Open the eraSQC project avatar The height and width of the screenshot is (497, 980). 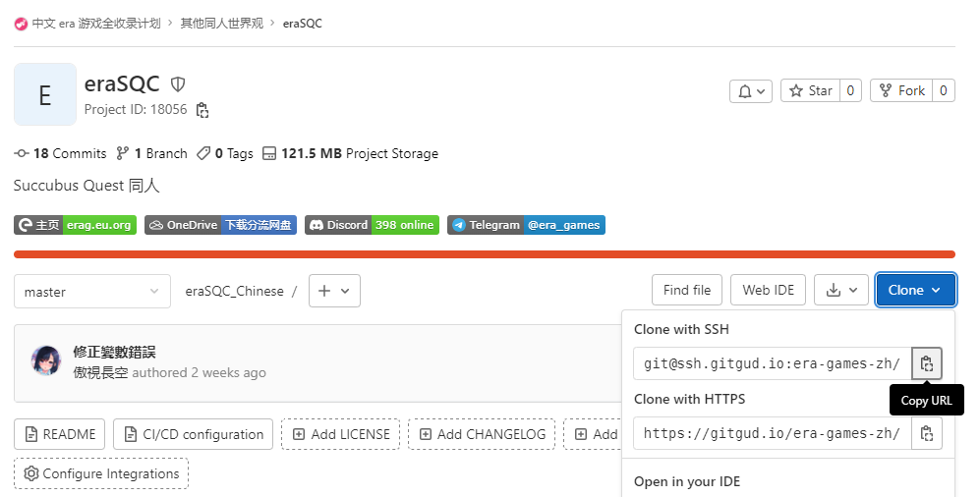(45, 94)
